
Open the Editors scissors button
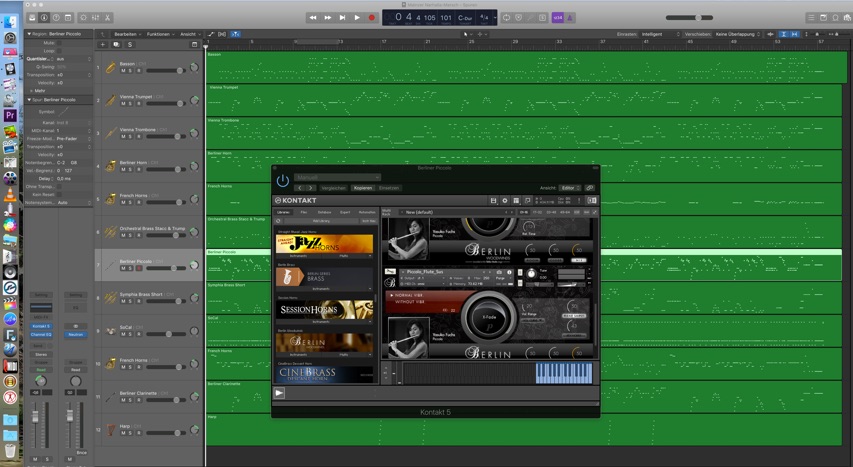point(107,17)
